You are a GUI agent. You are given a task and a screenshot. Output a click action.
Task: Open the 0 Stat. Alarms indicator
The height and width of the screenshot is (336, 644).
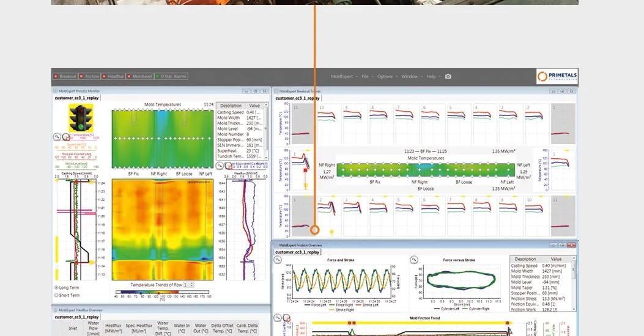(x=171, y=76)
